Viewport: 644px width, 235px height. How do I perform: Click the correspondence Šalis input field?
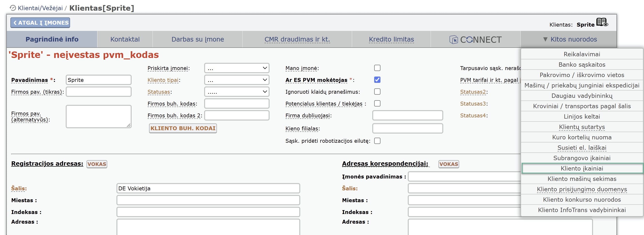point(464,188)
